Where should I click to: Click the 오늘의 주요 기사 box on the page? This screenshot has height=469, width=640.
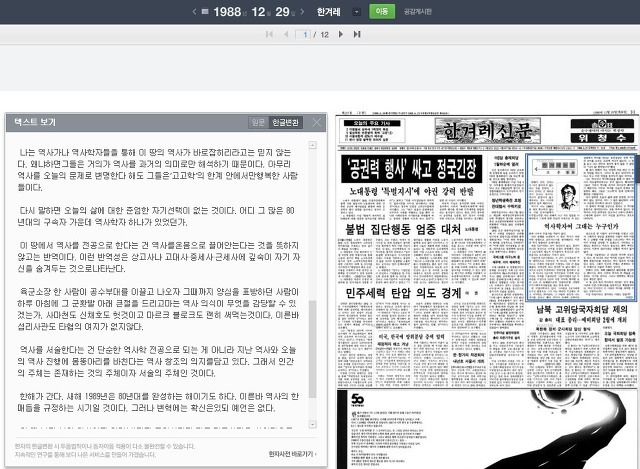coord(372,131)
